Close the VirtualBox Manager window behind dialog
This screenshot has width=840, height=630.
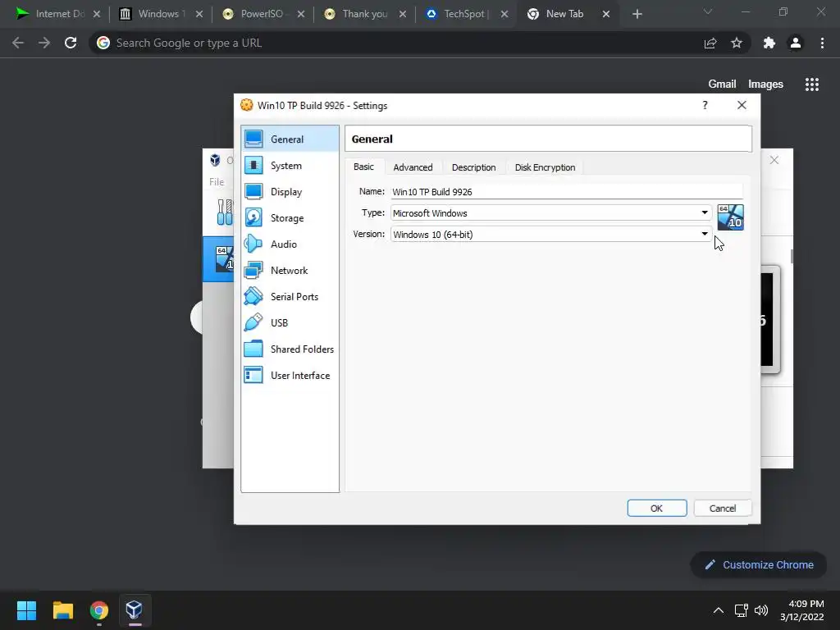click(x=774, y=160)
